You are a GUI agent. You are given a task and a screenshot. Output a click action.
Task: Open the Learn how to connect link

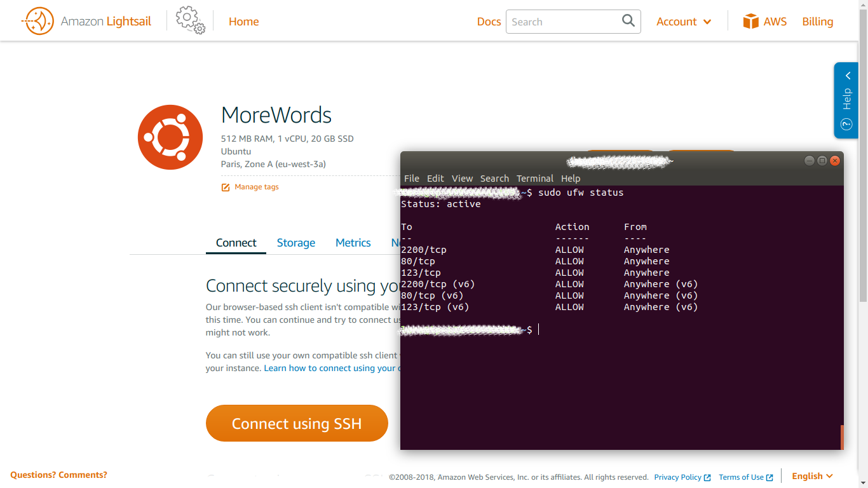331,368
